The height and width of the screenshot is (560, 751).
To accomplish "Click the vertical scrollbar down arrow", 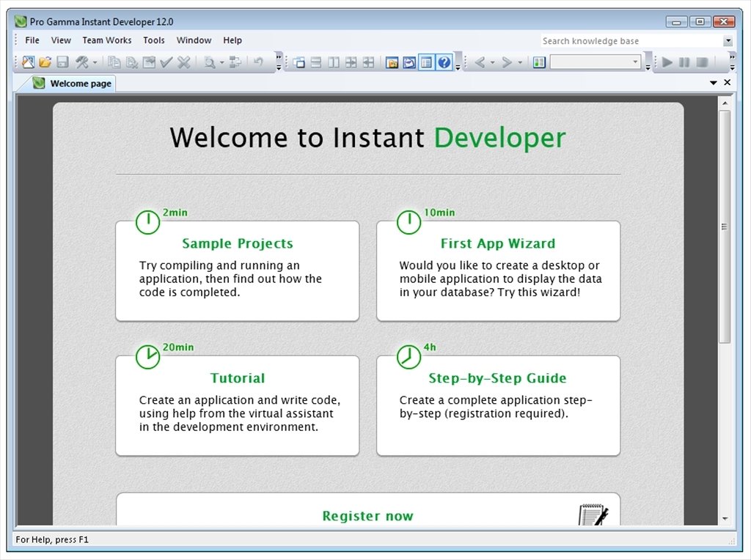I will point(725,519).
